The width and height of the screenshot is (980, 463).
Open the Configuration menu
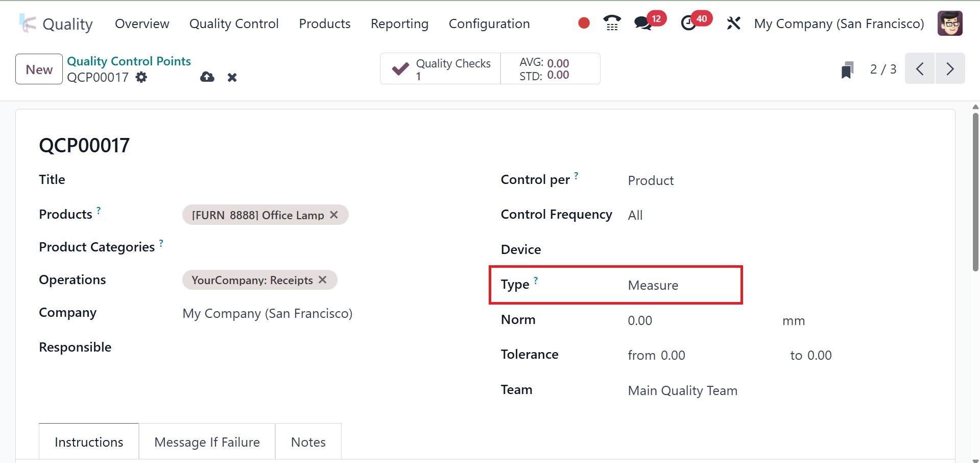click(489, 24)
